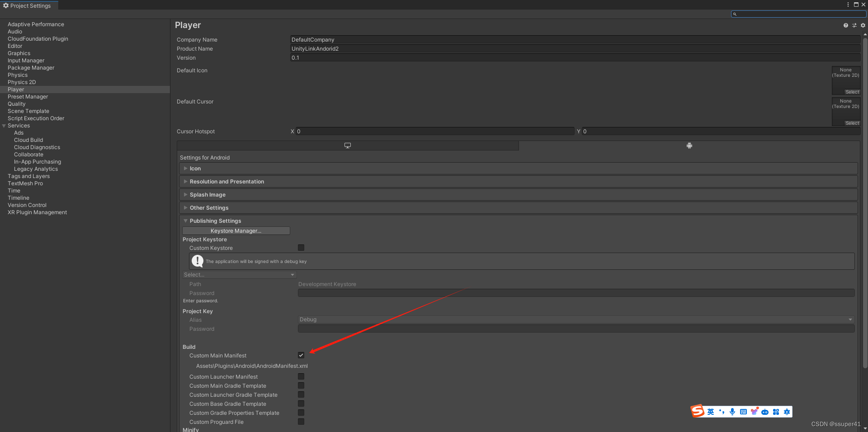Open the Keystore Manager

[236, 231]
